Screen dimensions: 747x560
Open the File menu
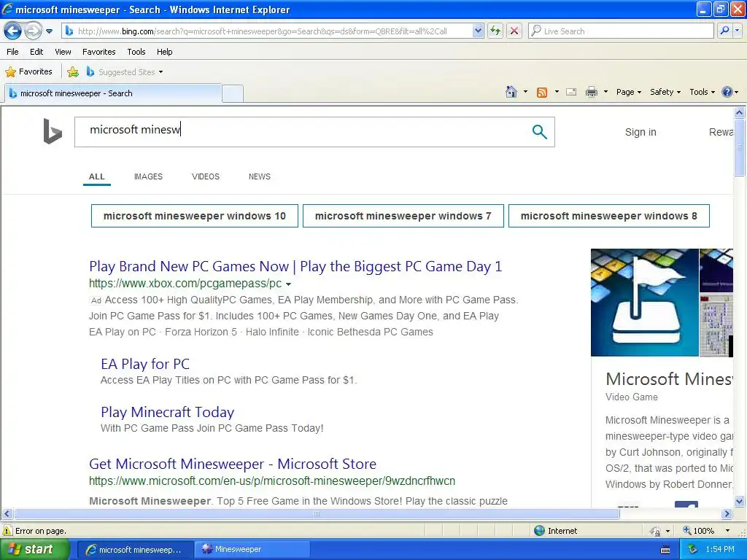(13, 52)
